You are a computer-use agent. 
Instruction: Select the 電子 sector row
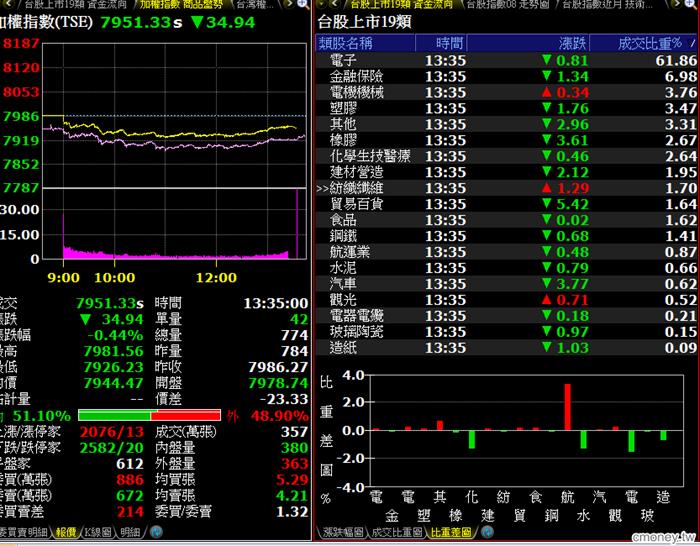tap(506, 60)
